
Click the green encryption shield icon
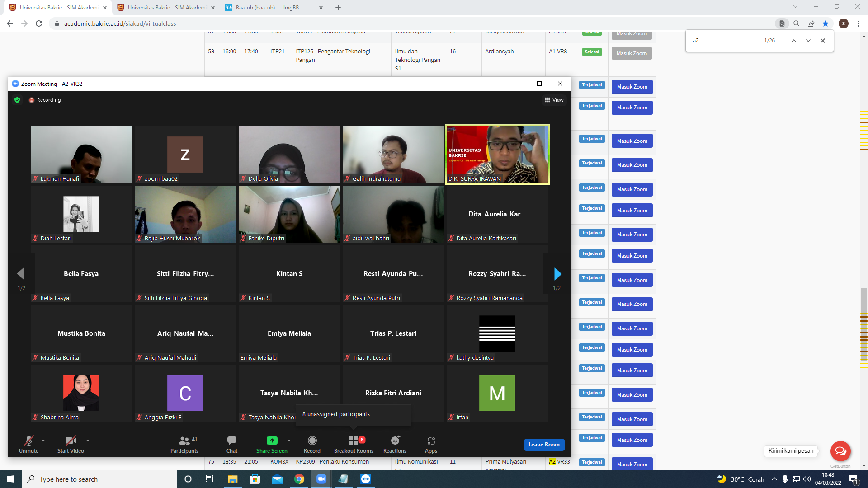click(17, 100)
